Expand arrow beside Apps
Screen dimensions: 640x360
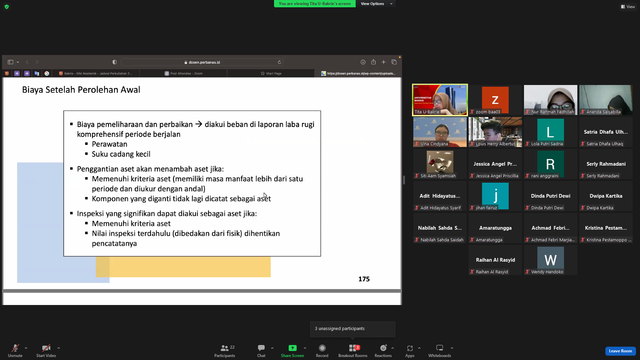[419, 348]
